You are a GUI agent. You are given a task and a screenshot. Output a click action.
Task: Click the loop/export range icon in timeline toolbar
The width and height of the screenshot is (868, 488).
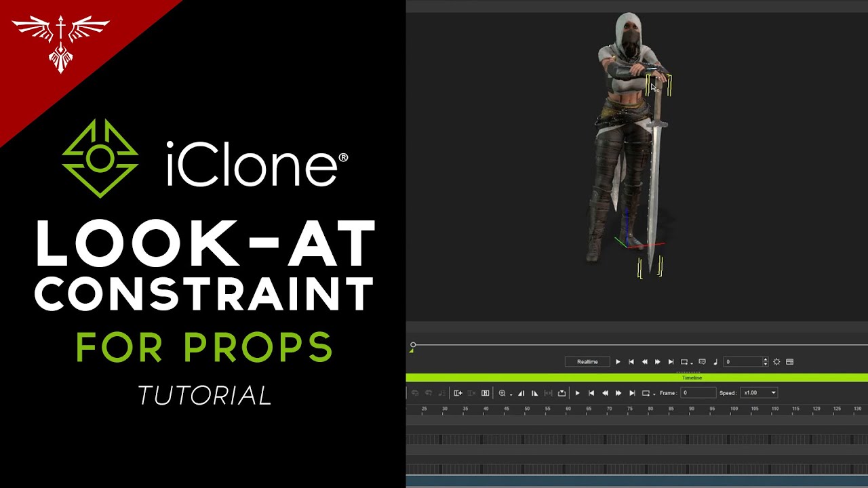561,393
